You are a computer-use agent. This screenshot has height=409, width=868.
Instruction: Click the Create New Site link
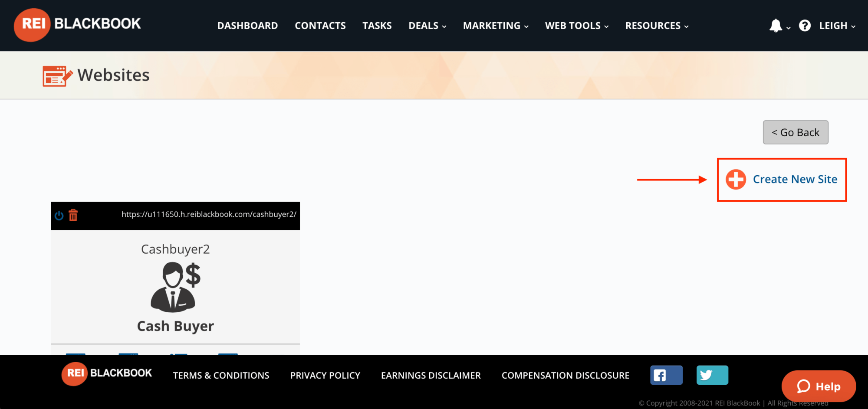pyautogui.click(x=795, y=179)
